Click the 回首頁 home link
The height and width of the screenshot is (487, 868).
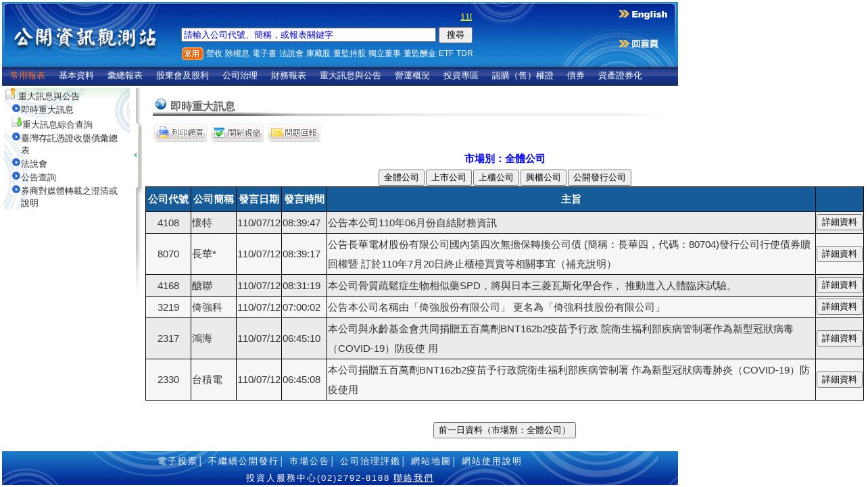(638, 44)
